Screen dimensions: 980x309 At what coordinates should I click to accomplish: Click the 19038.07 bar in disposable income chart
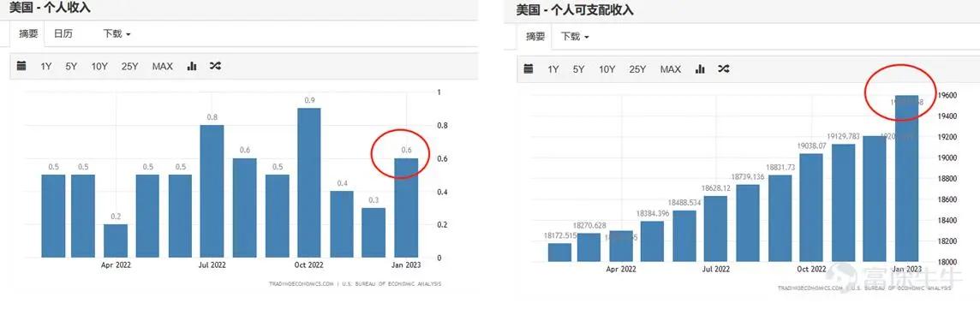coord(811,207)
